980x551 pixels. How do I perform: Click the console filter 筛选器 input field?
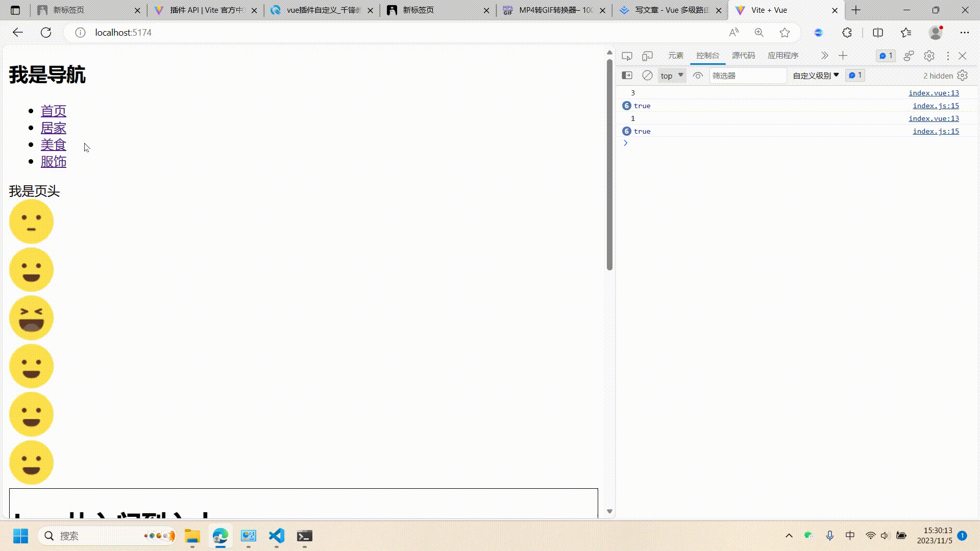pos(747,75)
